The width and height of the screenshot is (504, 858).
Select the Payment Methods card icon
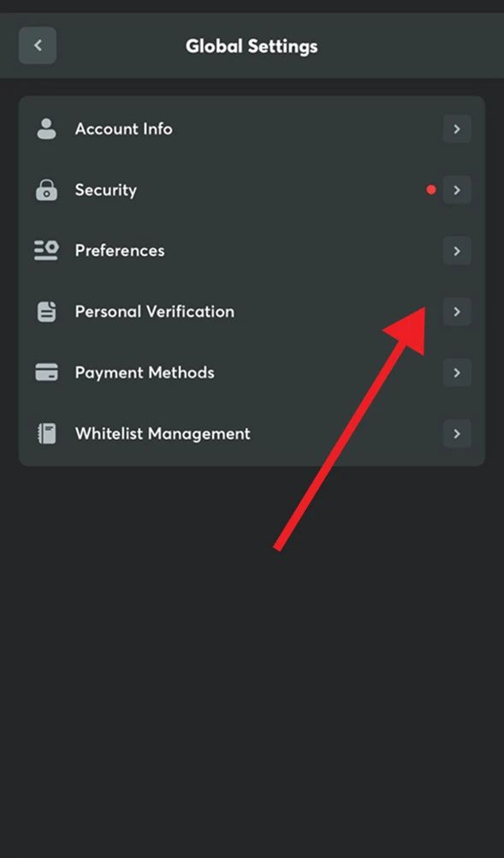point(47,372)
